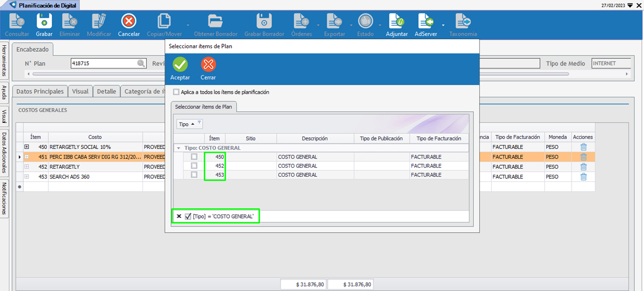Switch to the Datos Principales tab

tap(40, 92)
